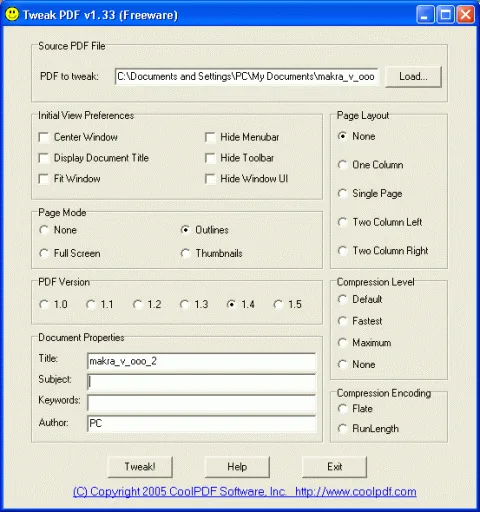The image size is (480, 512).
Task: Open Help with the Help button
Action: tap(237, 467)
